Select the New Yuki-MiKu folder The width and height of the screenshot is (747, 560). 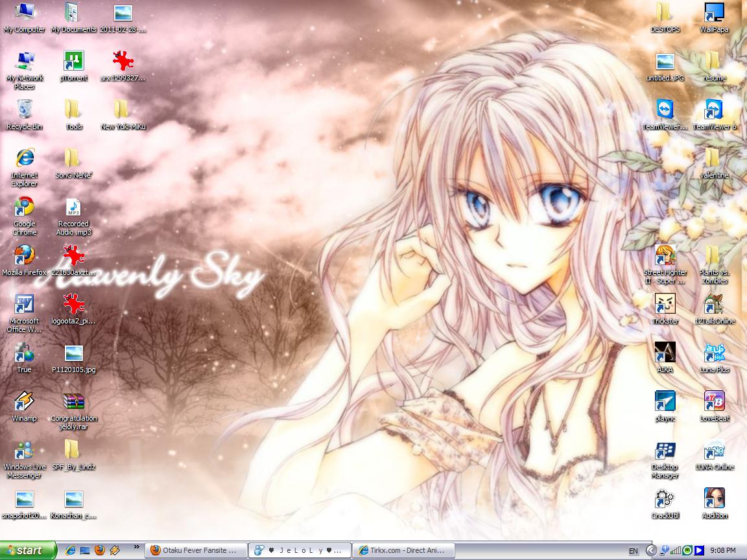123,115
